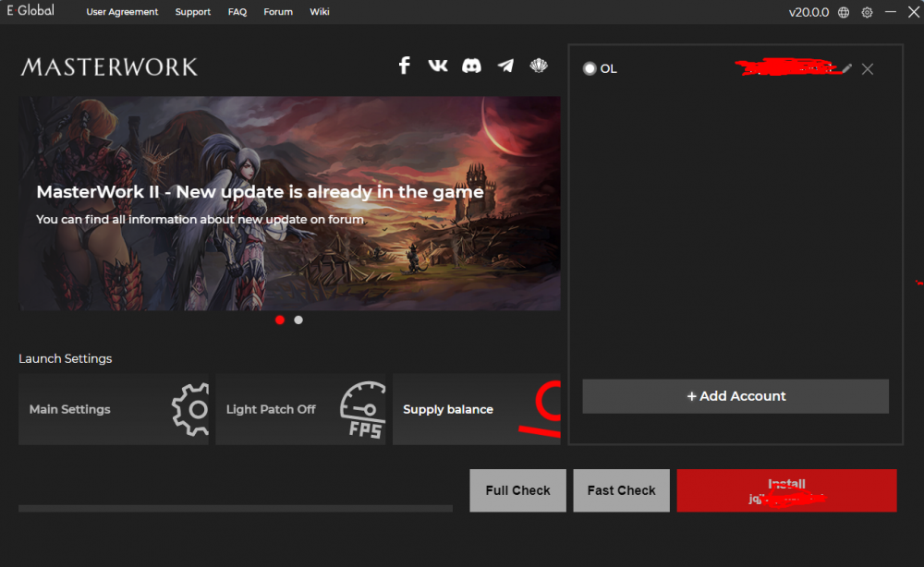
Task: Edit the OL account with pencil icon
Action: pyautogui.click(x=847, y=69)
